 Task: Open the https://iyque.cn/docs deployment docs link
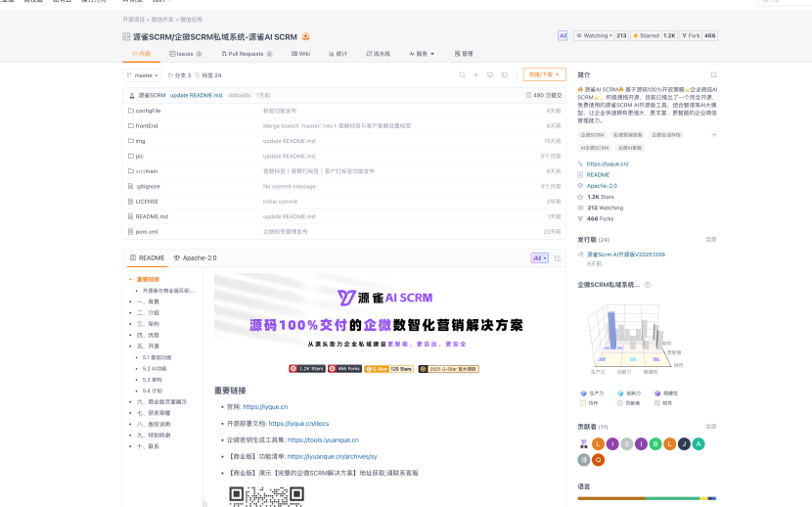point(298,423)
